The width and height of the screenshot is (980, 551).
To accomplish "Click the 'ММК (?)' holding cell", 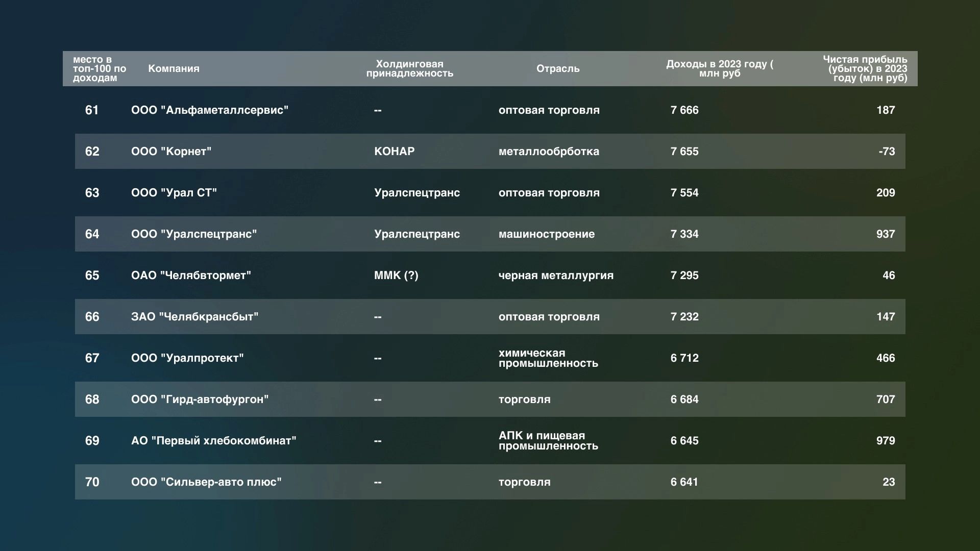I will pyautogui.click(x=396, y=275).
